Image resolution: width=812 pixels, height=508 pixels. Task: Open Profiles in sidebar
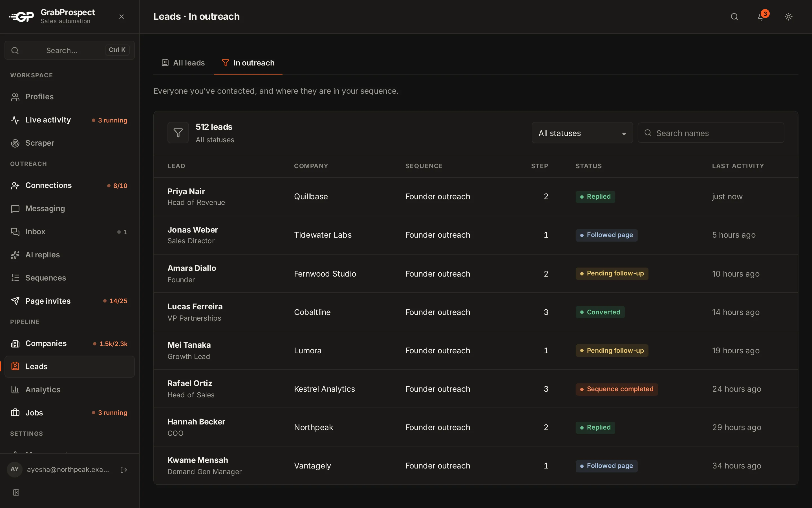(69, 97)
